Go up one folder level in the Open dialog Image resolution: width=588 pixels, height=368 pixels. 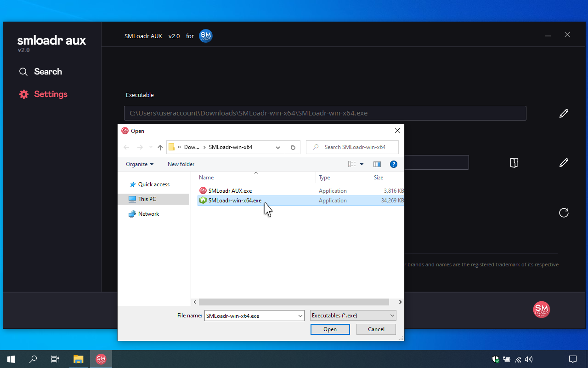point(160,147)
